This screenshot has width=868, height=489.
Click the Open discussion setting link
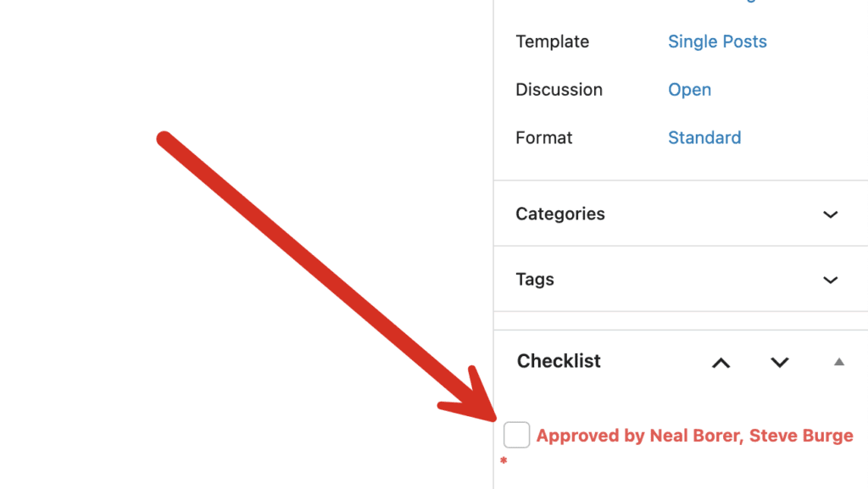pyautogui.click(x=689, y=90)
